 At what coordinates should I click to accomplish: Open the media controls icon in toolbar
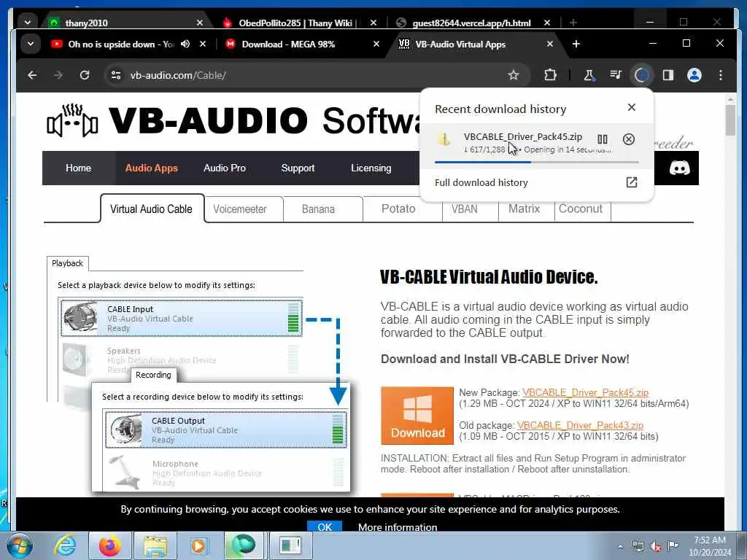(x=616, y=75)
